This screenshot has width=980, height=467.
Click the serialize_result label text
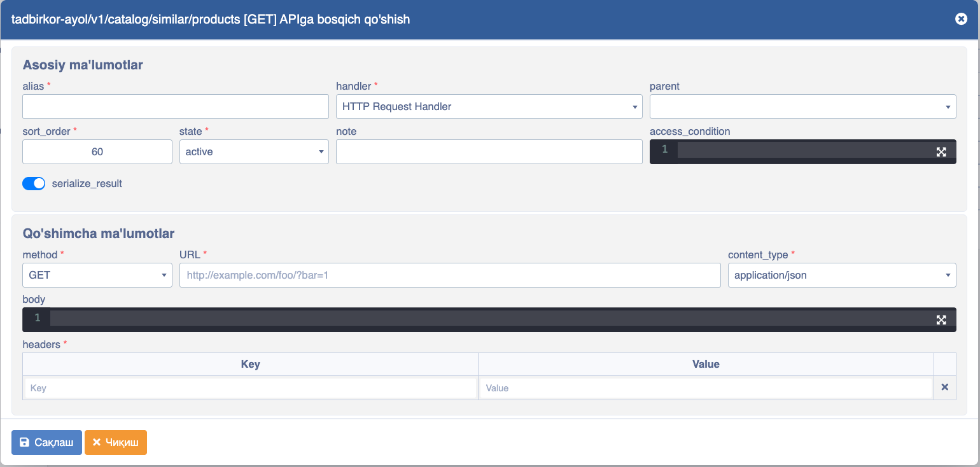(87, 183)
